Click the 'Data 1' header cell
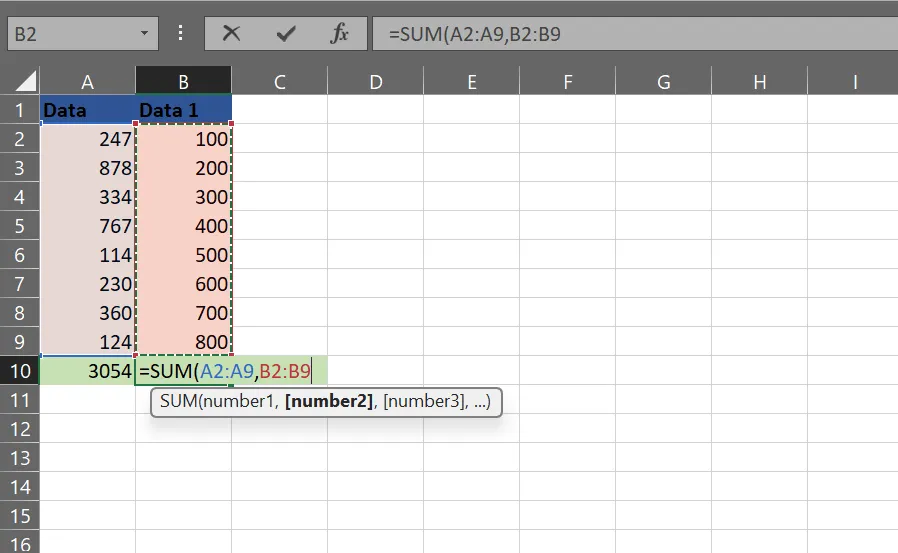 183,109
